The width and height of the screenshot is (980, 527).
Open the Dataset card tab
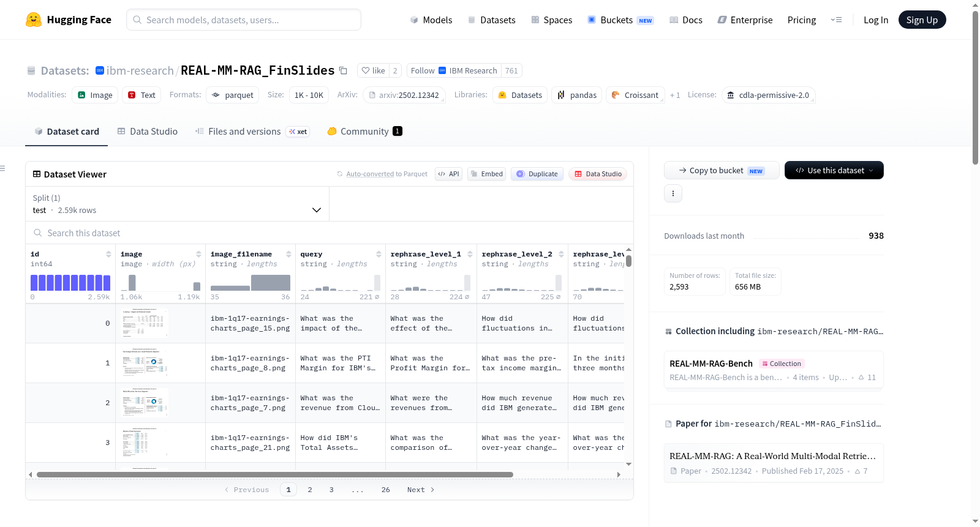pyautogui.click(x=66, y=131)
